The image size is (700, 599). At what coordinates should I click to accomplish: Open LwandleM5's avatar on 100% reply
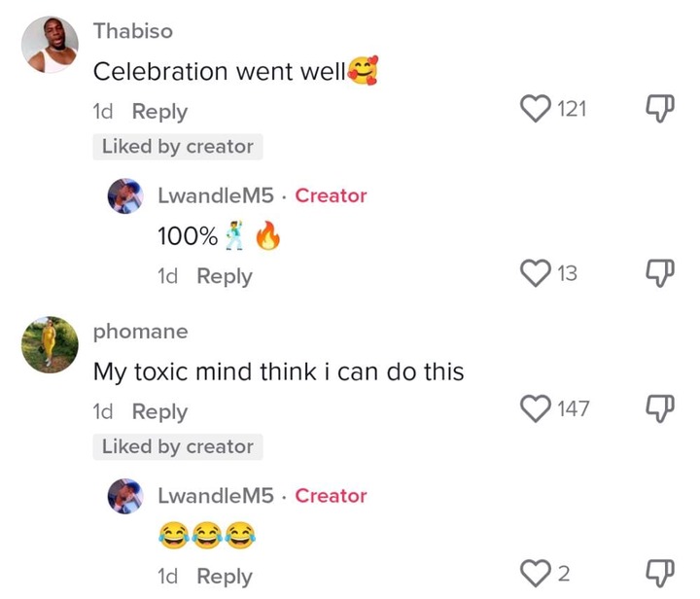pyautogui.click(x=126, y=197)
